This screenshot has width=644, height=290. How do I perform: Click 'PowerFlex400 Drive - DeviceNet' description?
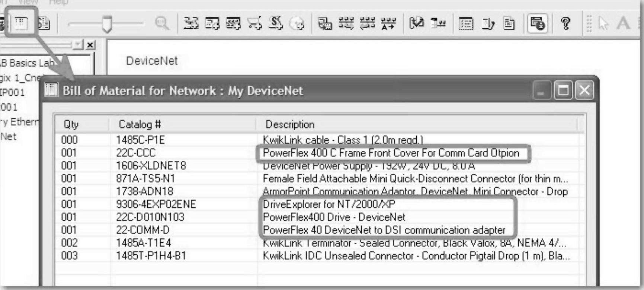click(334, 217)
